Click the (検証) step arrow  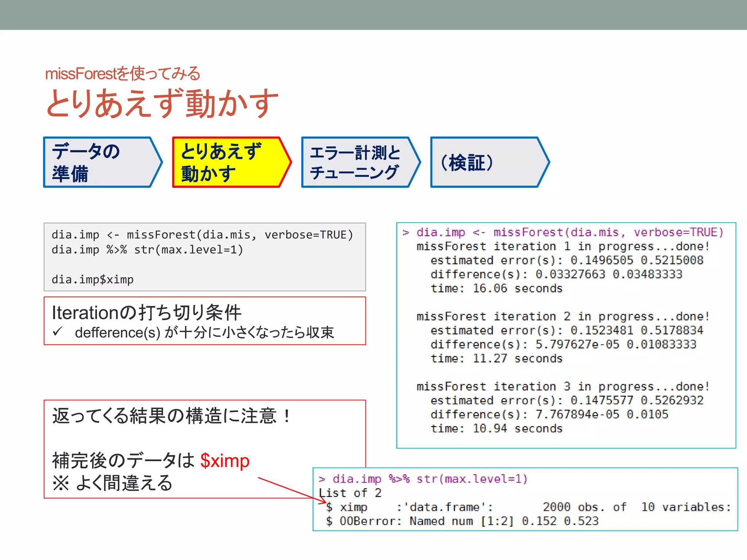[x=485, y=163]
